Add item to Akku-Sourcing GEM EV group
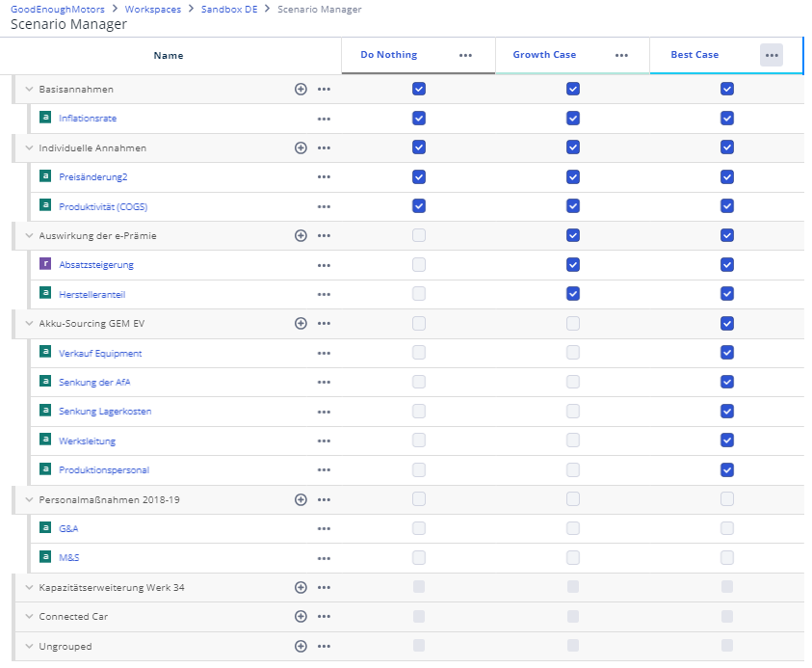The width and height of the screenshot is (812, 668). pos(301,324)
